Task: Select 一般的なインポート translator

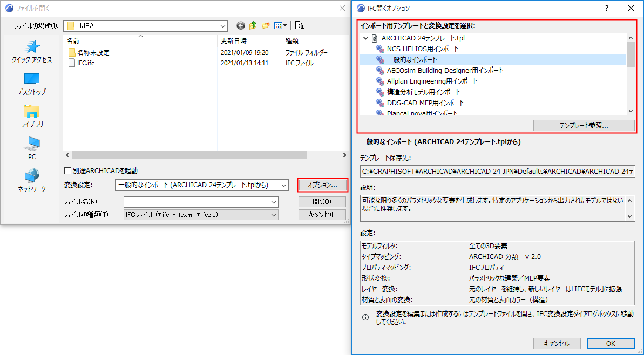Action: (493, 59)
